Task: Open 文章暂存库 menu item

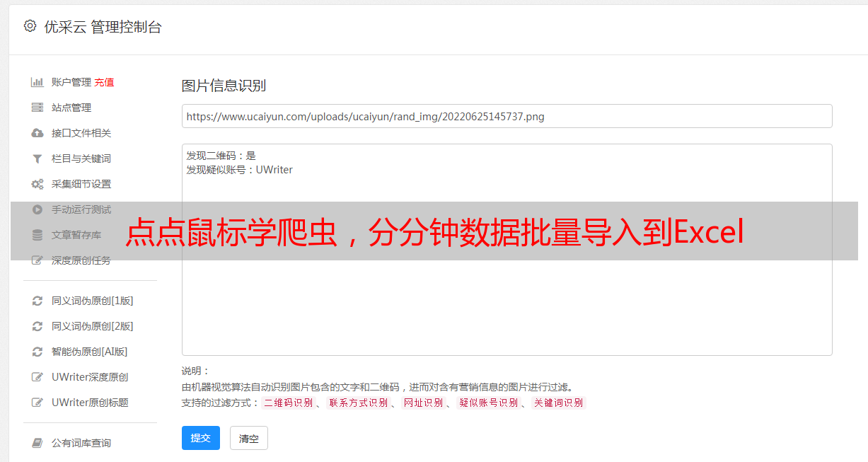Action: point(76,235)
